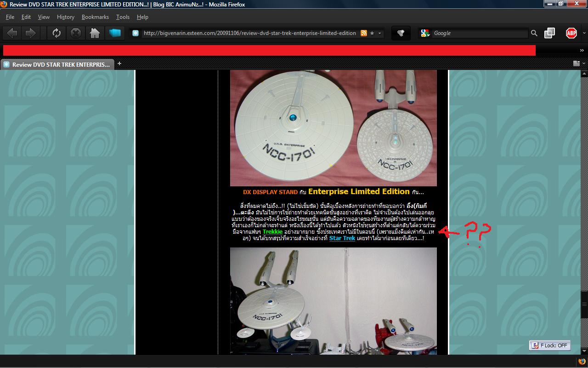Open the Google search engine selector
The height and width of the screenshot is (368, 588).
pyautogui.click(x=425, y=33)
